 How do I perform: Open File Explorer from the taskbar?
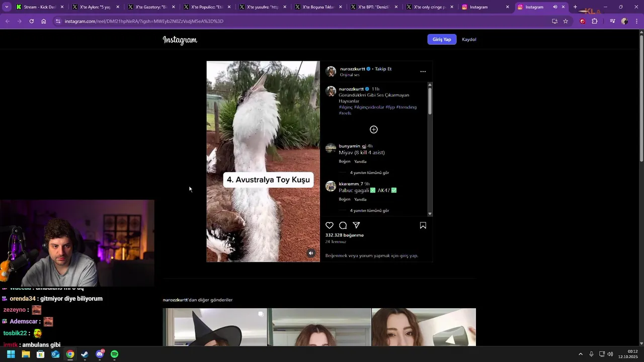pos(26,354)
